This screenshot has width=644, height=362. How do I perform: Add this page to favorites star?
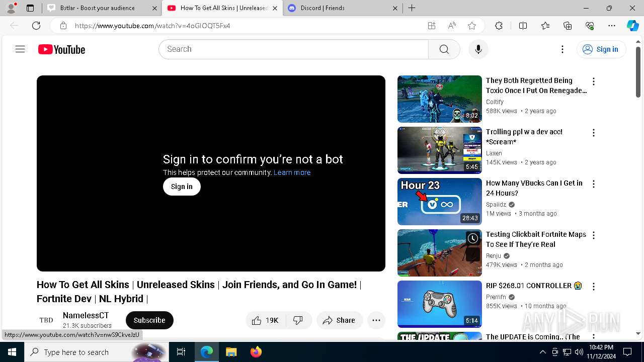[x=472, y=26]
